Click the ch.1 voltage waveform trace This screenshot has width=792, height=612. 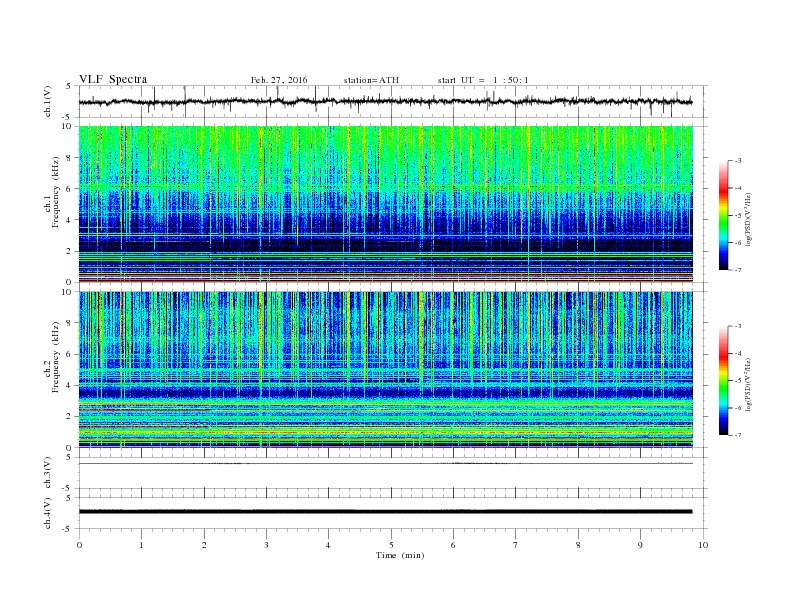pos(386,101)
